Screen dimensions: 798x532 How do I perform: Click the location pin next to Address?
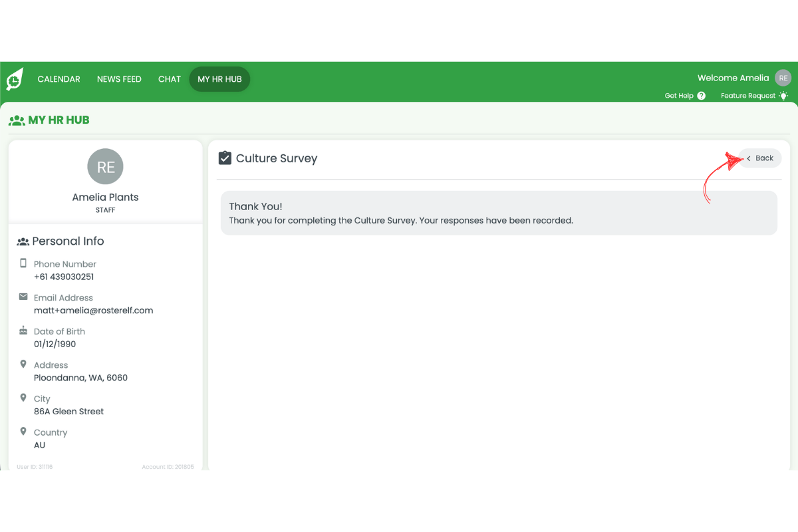[23, 364]
